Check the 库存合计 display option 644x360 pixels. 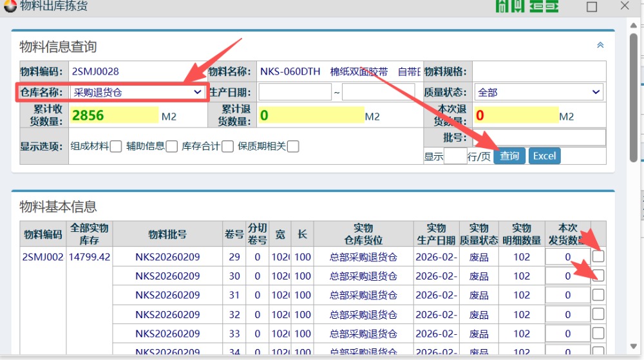pos(227,146)
